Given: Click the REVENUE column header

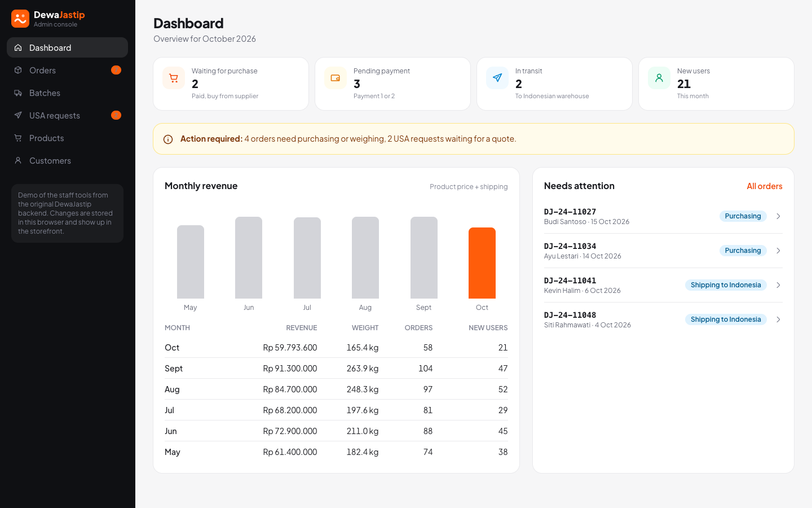Looking at the screenshot, I should click(x=302, y=328).
